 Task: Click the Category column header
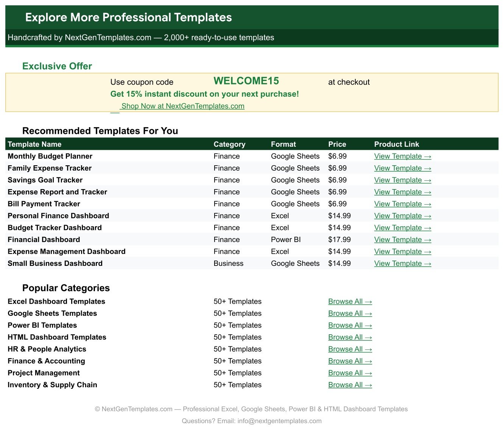(229, 144)
